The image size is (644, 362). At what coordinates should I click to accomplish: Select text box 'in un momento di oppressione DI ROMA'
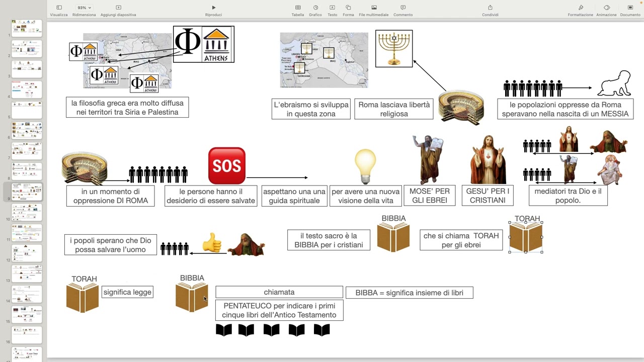tap(111, 196)
